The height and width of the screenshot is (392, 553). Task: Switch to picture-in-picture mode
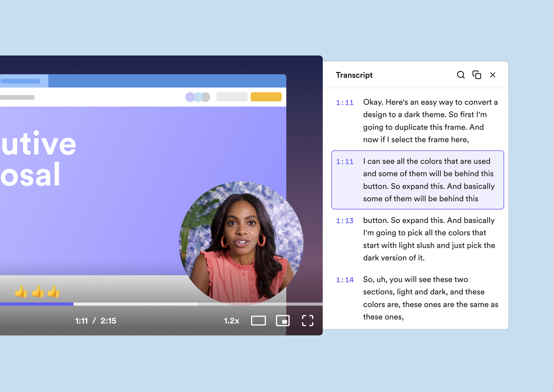(283, 321)
